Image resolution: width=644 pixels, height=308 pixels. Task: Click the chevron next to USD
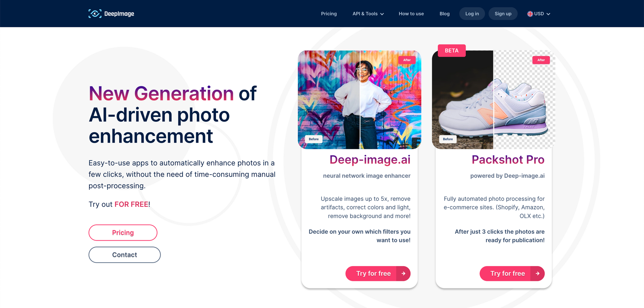pyautogui.click(x=548, y=14)
